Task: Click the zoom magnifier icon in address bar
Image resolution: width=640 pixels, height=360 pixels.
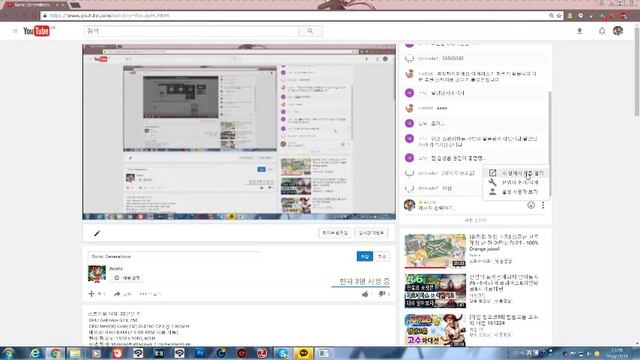Action: point(551,16)
